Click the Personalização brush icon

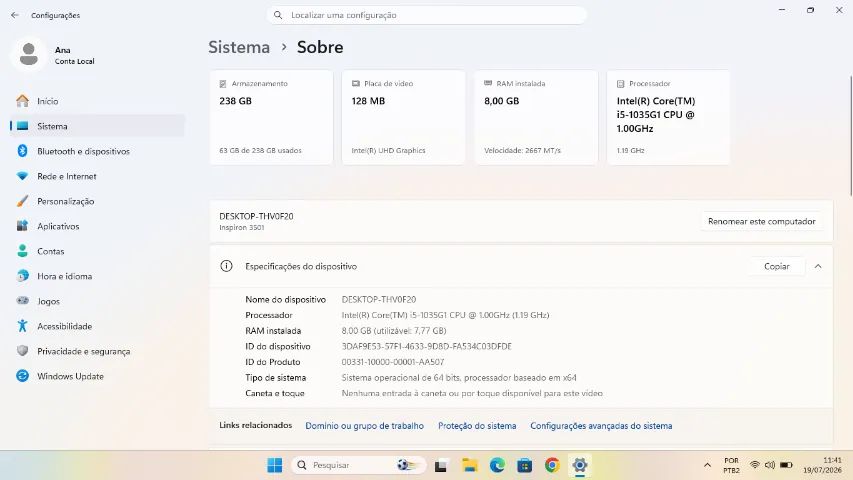coord(22,201)
